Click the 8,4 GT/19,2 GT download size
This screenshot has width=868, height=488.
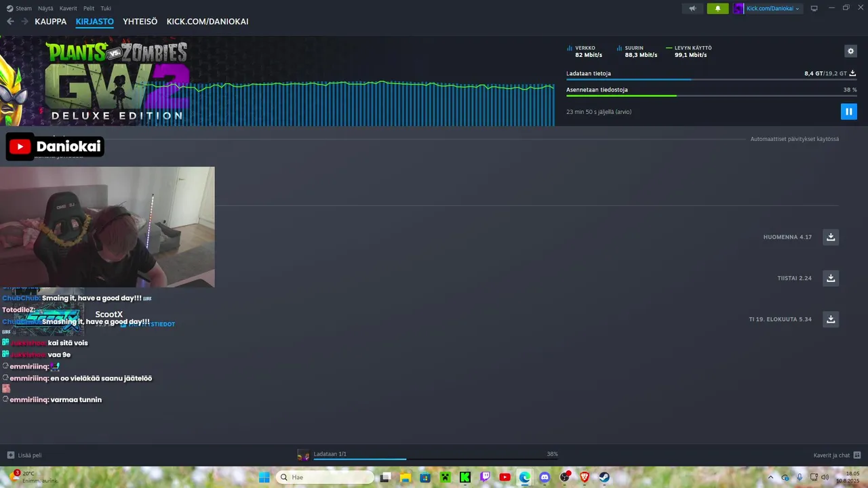coord(825,73)
